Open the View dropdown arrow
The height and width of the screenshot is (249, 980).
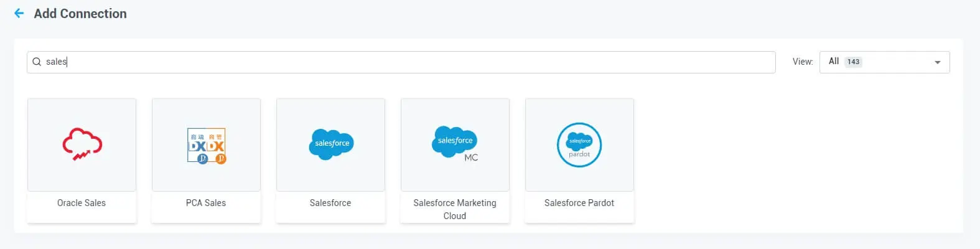(x=937, y=62)
